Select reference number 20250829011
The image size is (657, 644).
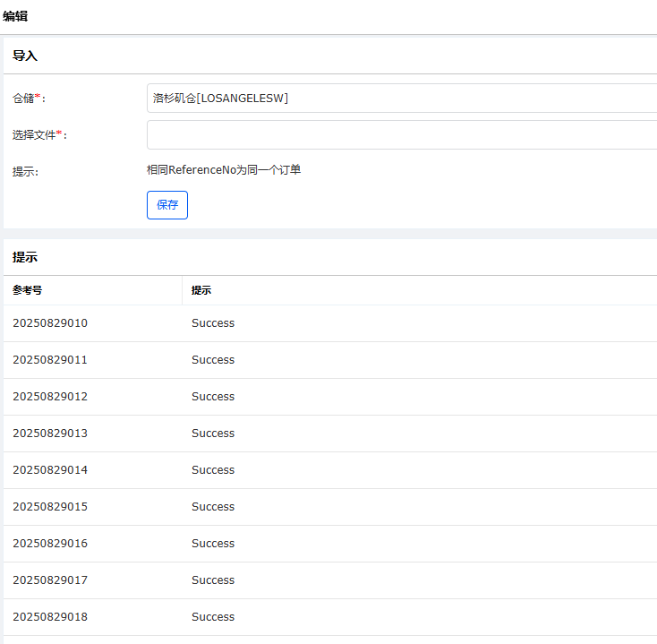[50, 360]
